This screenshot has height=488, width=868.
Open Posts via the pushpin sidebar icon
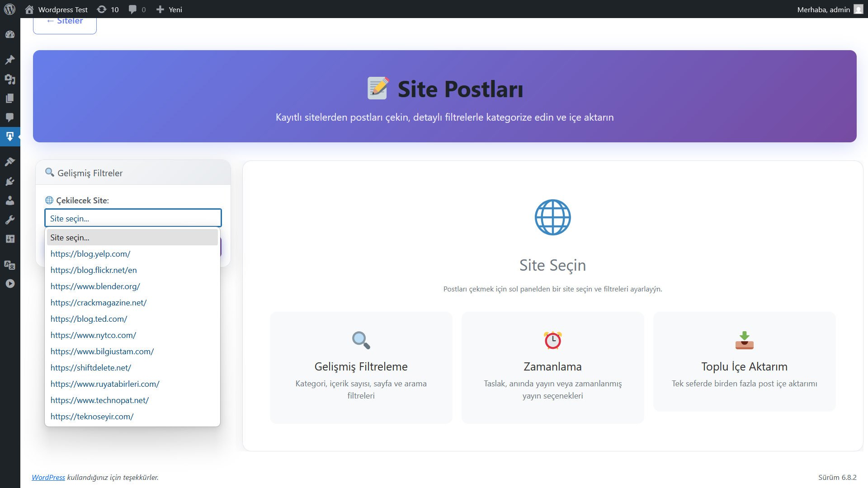[10, 60]
